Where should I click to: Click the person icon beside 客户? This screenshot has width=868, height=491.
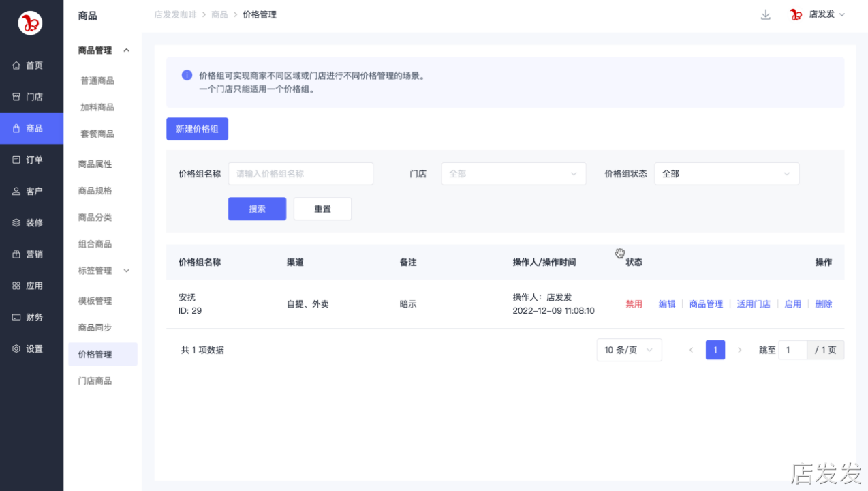click(16, 191)
